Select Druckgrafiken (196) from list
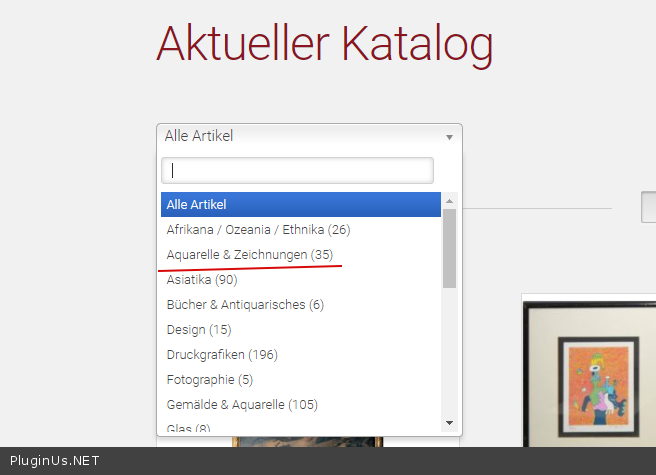This screenshot has width=656, height=475. click(x=301, y=355)
